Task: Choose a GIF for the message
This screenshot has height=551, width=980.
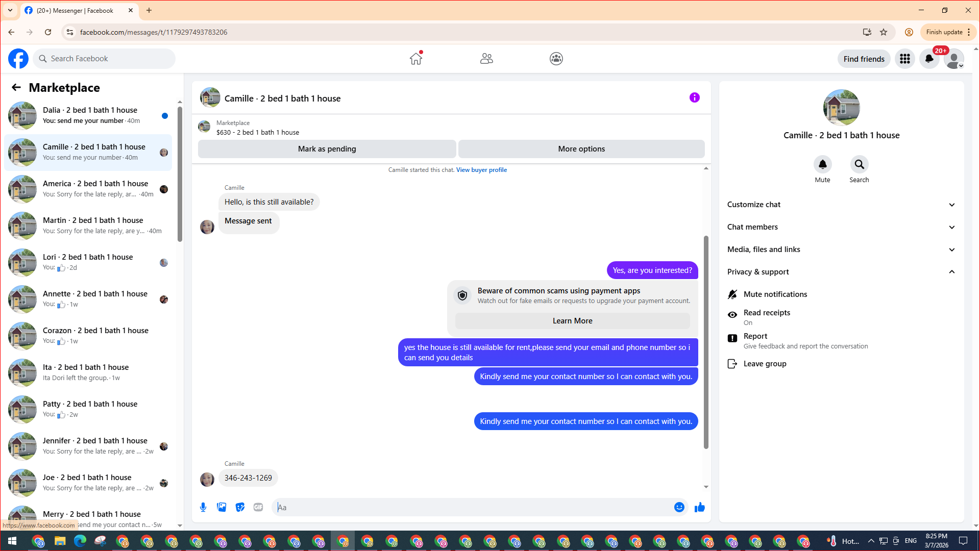Action: coord(258,507)
